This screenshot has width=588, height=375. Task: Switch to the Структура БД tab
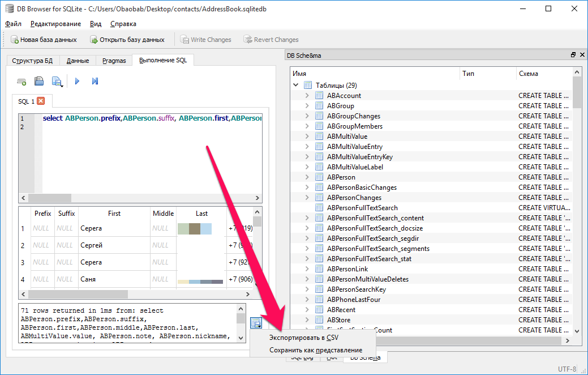(32, 61)
